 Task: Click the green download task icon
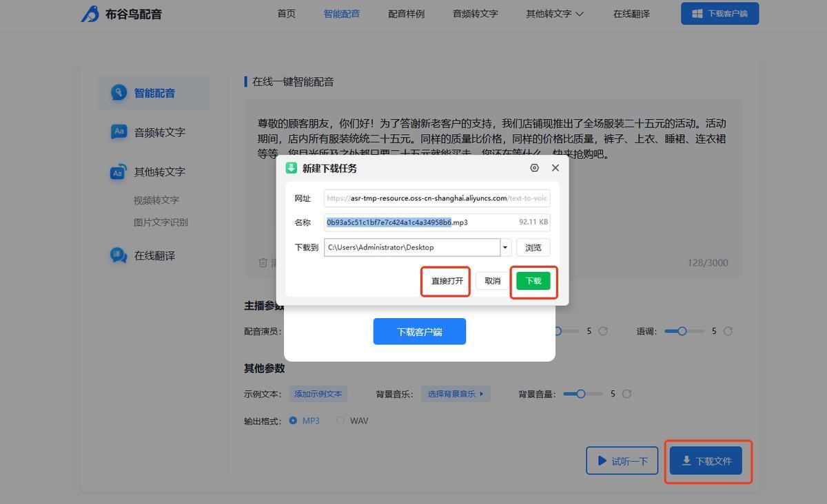(292, 168)
